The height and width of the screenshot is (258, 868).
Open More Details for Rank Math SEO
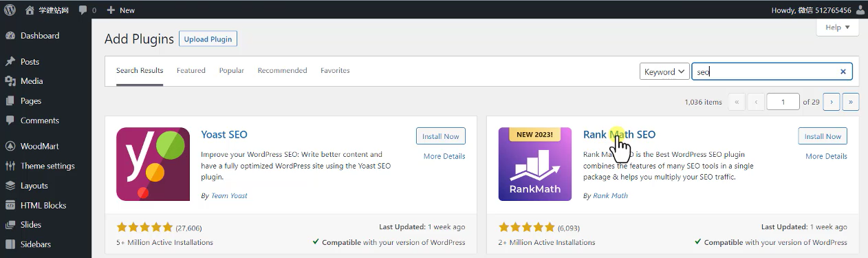(826, 156)
